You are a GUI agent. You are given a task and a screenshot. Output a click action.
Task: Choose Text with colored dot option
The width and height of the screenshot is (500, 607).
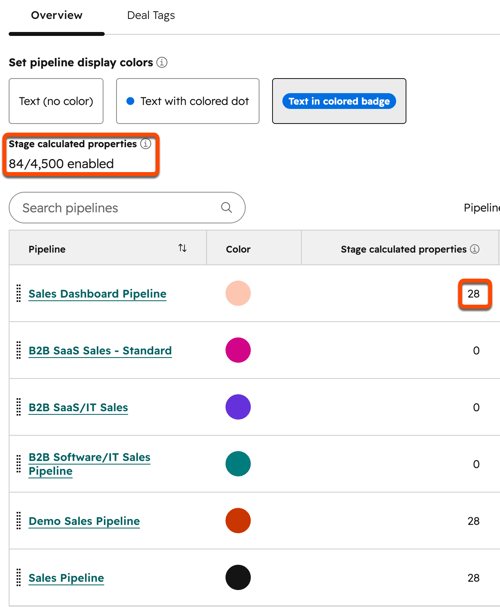(x=188, y=101)
